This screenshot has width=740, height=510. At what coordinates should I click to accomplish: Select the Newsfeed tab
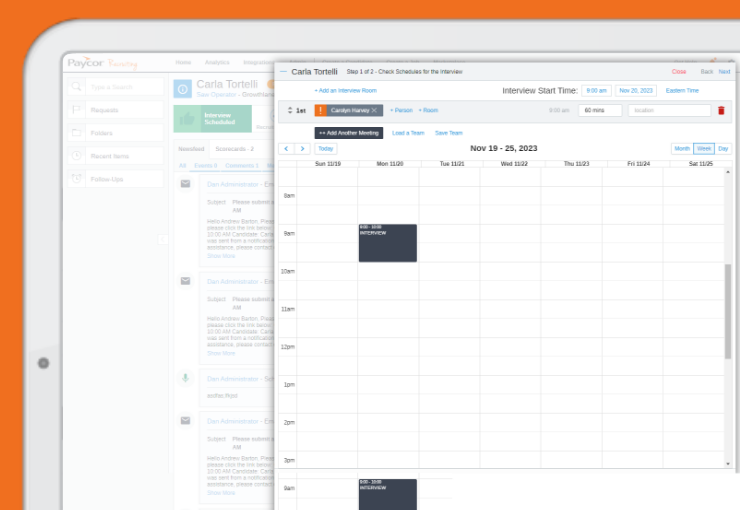coord(191,149)
